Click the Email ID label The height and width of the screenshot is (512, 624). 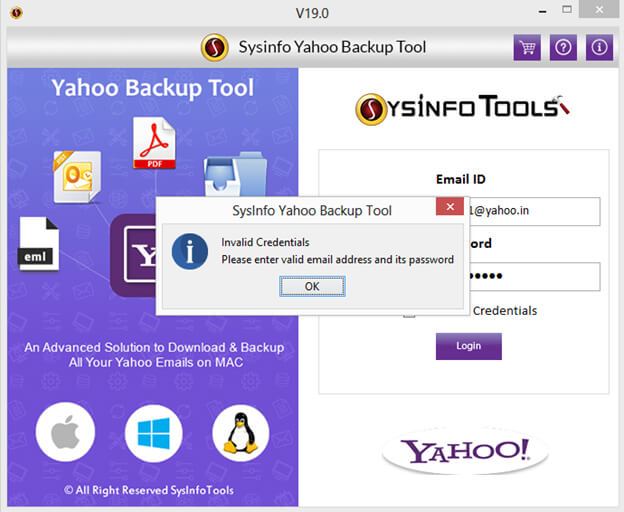coord(461,179)
